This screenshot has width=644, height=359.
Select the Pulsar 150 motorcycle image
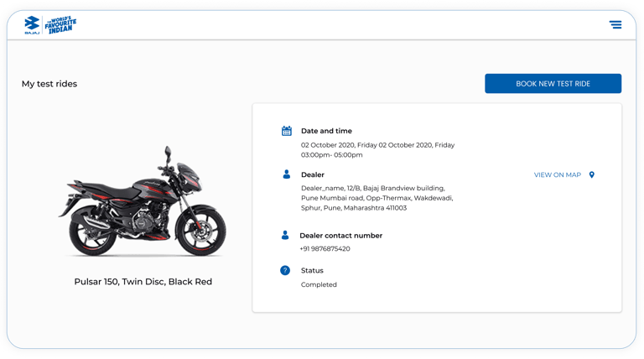tap(143, 201)
